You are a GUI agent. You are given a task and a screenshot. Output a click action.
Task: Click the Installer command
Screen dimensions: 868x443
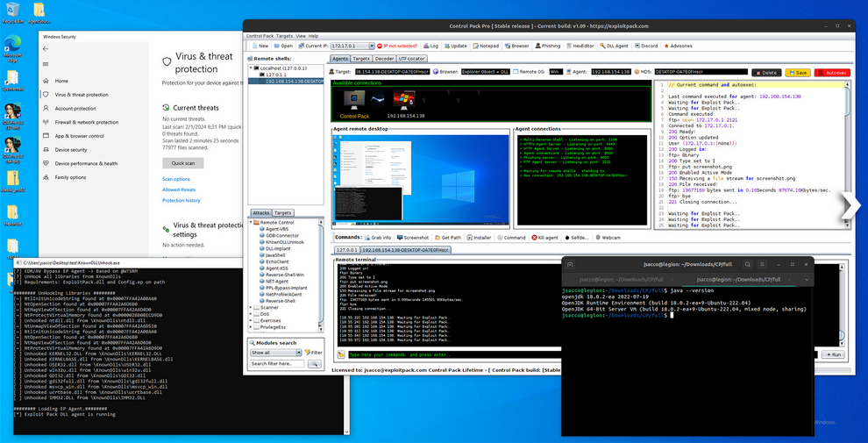pyautogui.click(x=479, y=237)
